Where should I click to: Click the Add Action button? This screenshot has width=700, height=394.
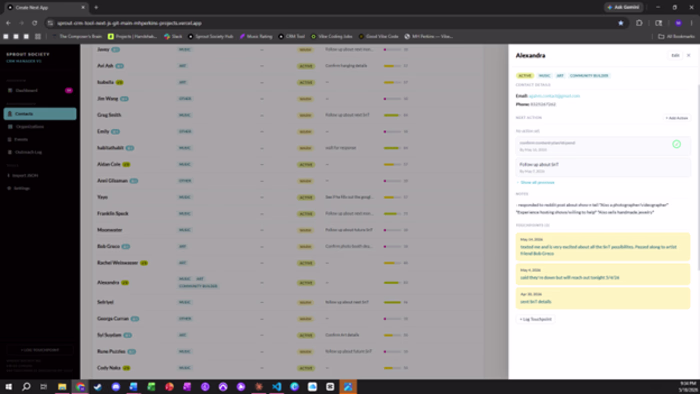click(677, 118)
